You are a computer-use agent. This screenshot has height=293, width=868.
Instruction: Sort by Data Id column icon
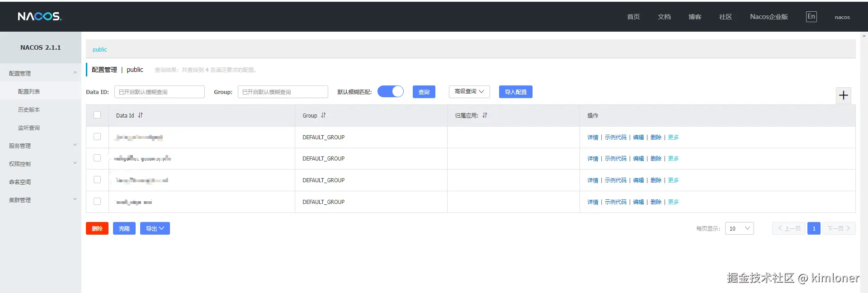(x=141, y=115)
